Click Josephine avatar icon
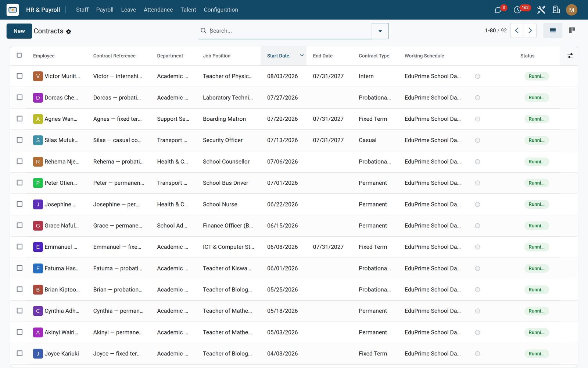Image resolution: width=588 pixels, height=368 pixels. [x=38, y=204]
